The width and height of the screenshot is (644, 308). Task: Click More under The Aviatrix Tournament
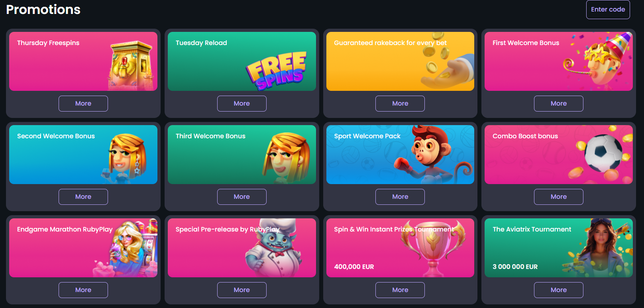(559, 290)
